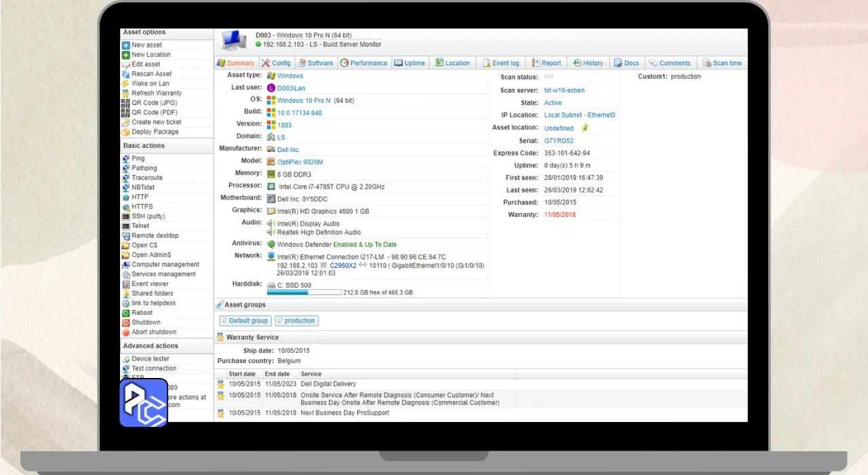Click the Ping action icon
The width and height of the screenshot is (868, 475).
point(125,159)
